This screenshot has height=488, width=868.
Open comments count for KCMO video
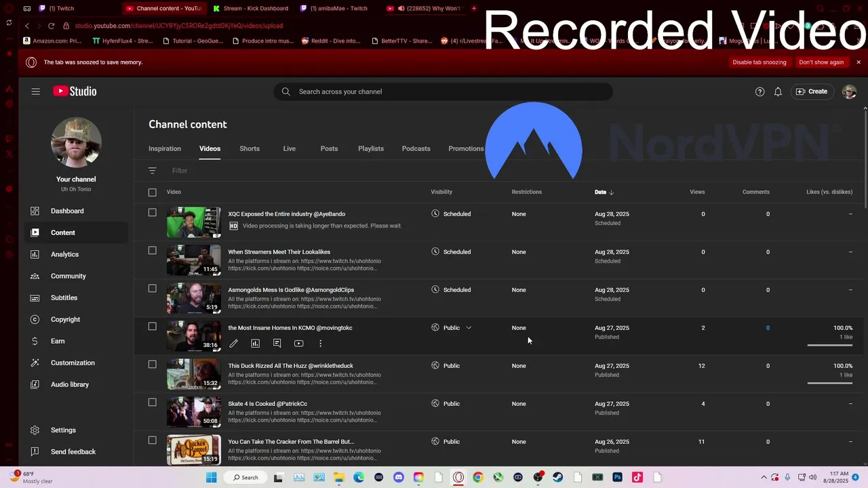point(768,328)
